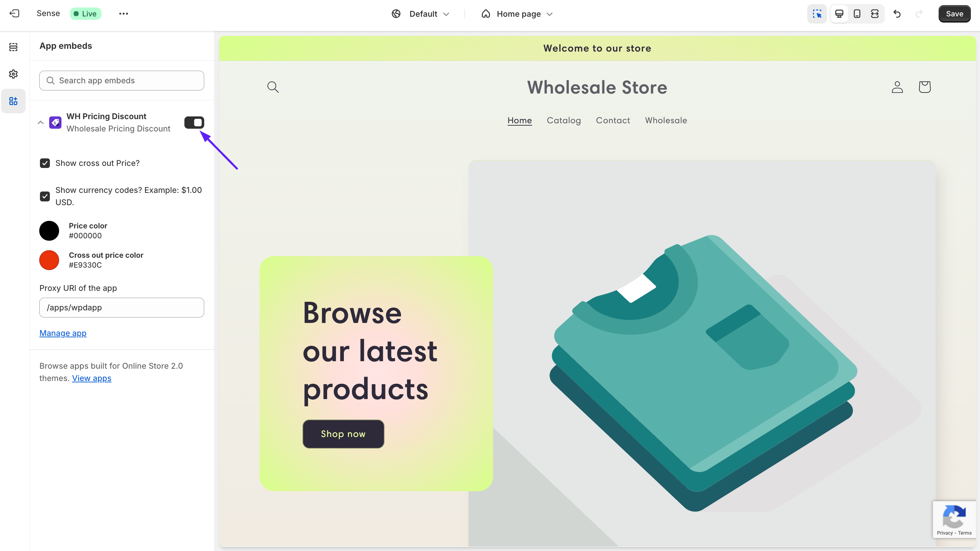Open the Sections panel in the sidebar
The height and width of the screenshot is (551, 980).
[x=13, y=47]
